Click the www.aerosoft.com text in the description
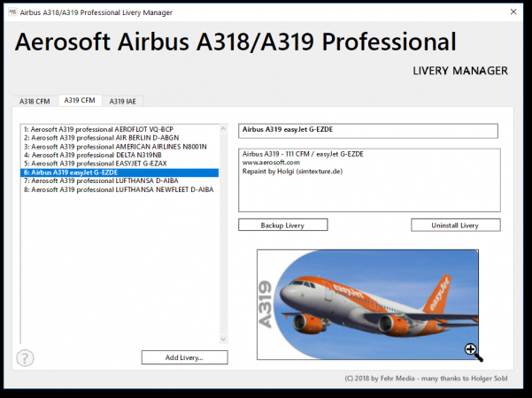 click(271, 163)
